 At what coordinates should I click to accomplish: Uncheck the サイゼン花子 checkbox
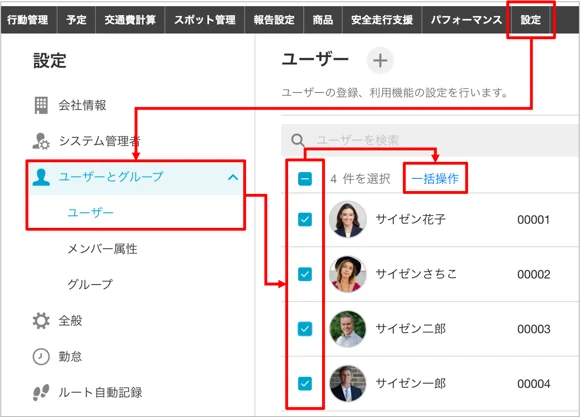coord(305,219)
